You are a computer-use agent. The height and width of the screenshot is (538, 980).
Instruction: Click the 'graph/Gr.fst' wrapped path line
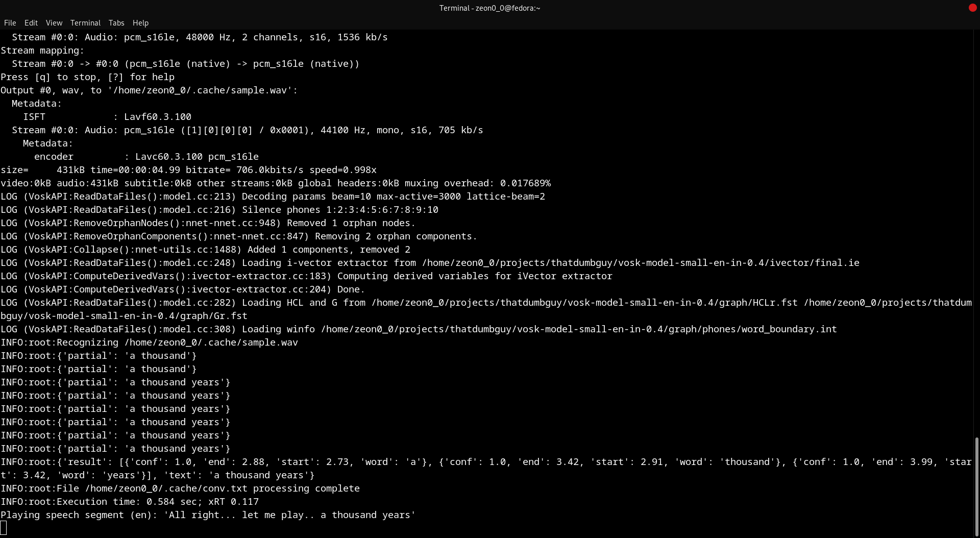tap(124, 316)
